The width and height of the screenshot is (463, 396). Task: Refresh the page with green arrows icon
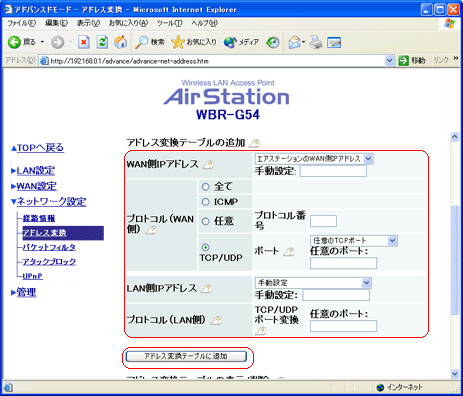coord(102,42)
